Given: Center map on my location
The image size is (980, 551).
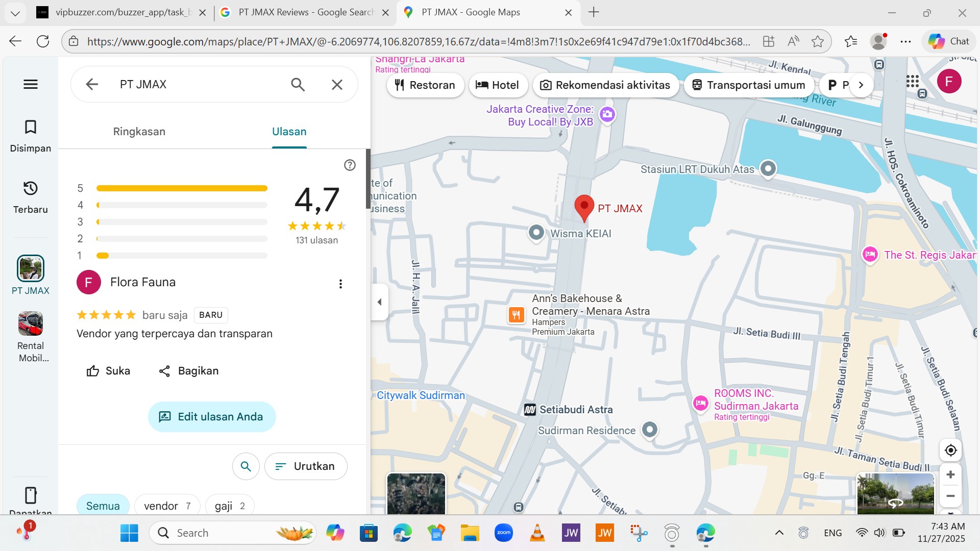Looking at the screenshot, I should point(950,450).
